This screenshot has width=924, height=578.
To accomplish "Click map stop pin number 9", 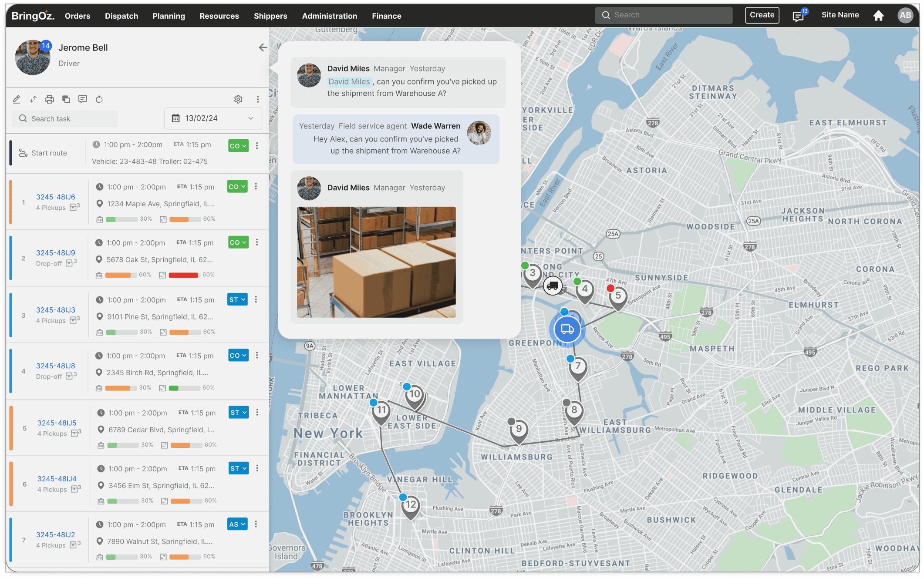I will click(x=519, y=431).
